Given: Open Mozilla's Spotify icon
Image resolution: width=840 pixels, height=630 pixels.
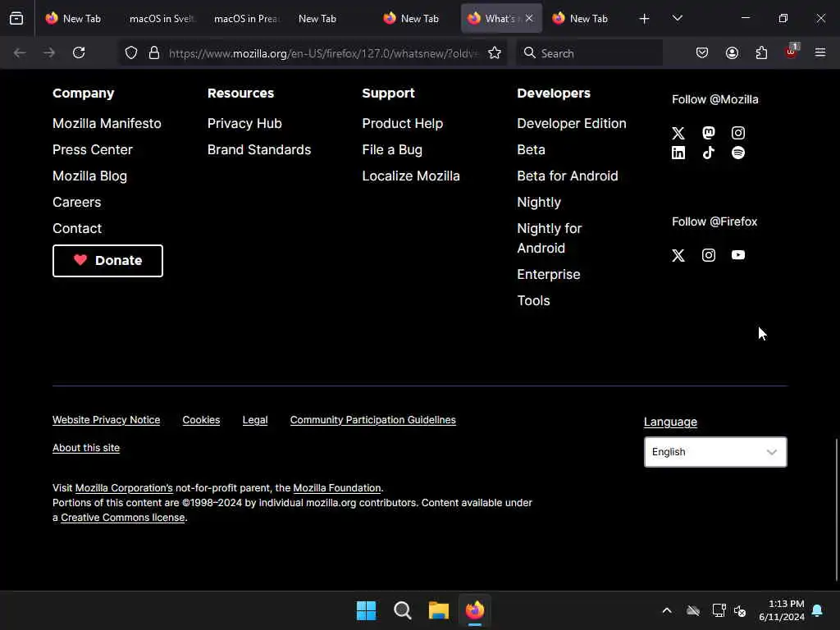Looking at the screenshot, I should [737, 153].
